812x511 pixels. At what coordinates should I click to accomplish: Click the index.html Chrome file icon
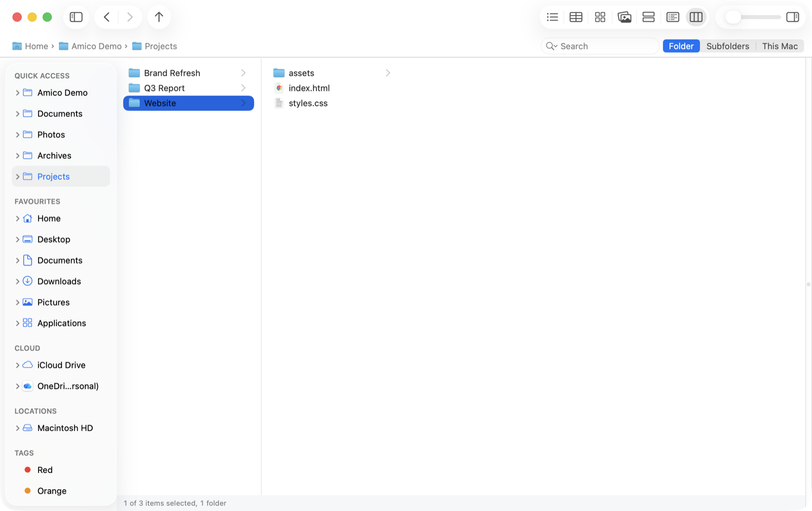click(x=279, y=88)
